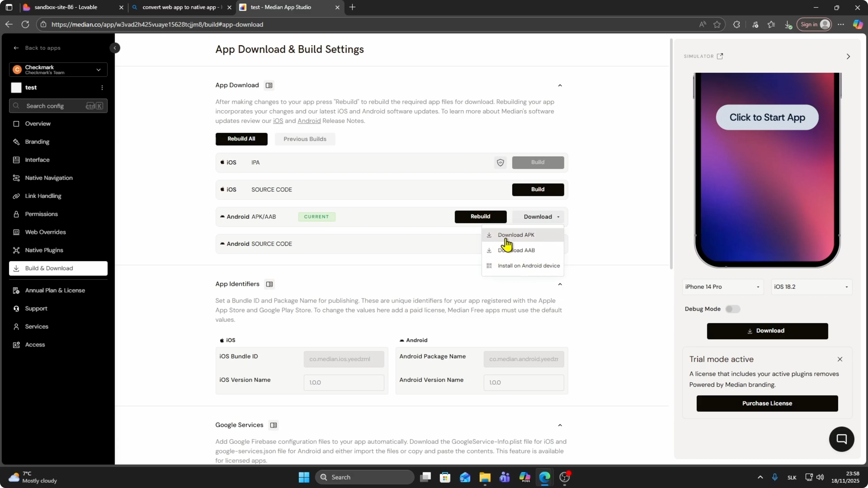
Task: Build the iOS SOURCE CODE
Action: 538,190
